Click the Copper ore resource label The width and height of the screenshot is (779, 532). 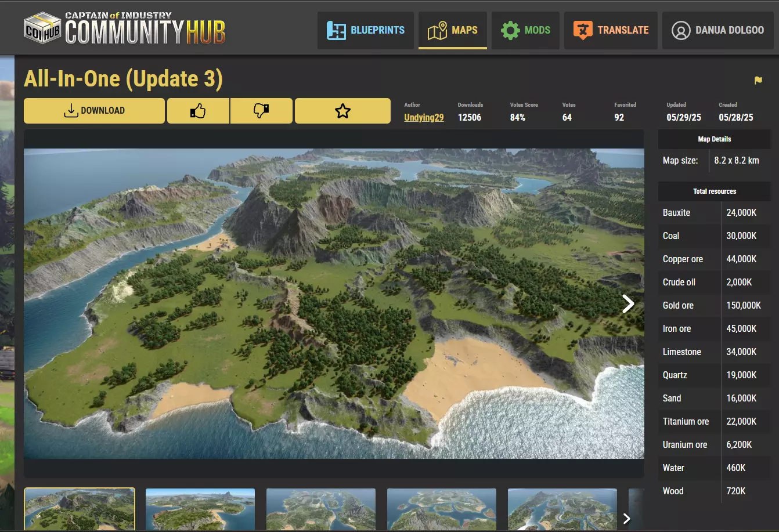coord(683,259)
